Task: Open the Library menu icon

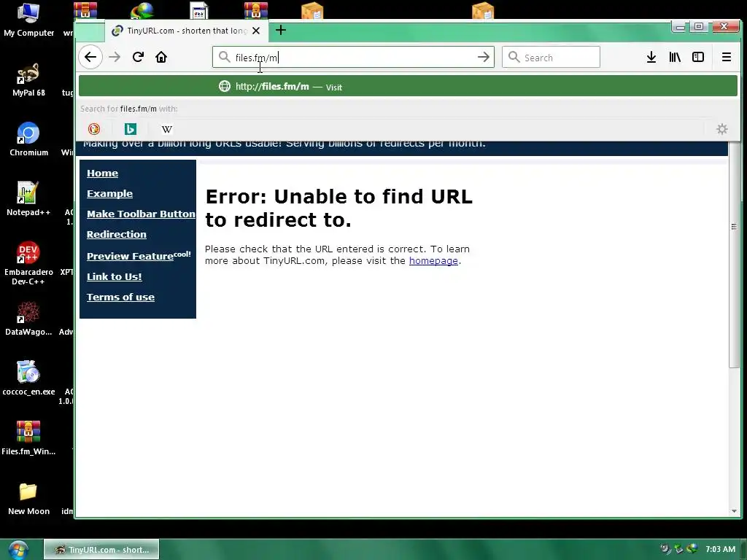Action: (x=675, y=57)
